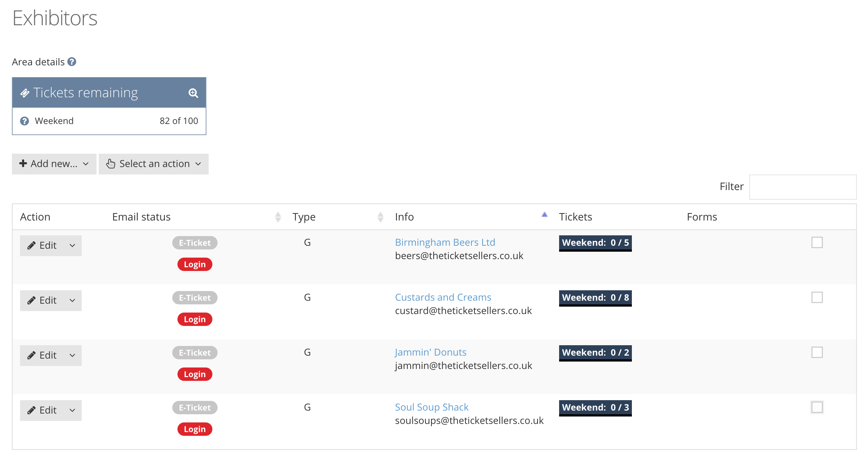This screenshot has height=464, width=868.
Task: Click the Weekend: 0 / 2 ticket badge
Action: (x=595, y=353)
